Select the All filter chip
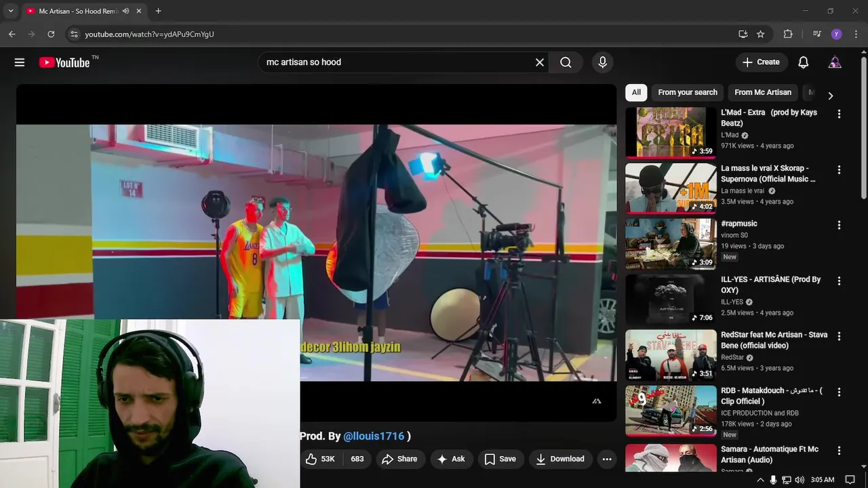 point(636,92)
